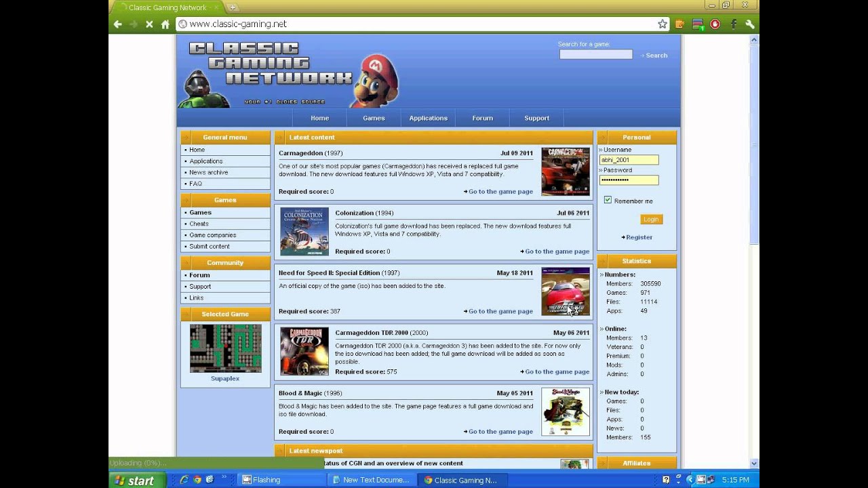Click the Login button
868x488 pixels.
click(651, 219)
